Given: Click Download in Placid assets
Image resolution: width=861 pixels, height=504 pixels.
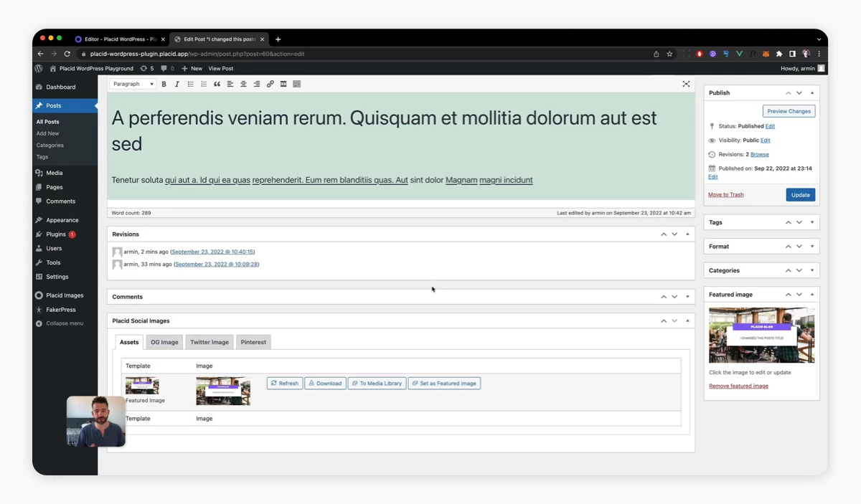Looking at the screenshot, I should [325, 384].
